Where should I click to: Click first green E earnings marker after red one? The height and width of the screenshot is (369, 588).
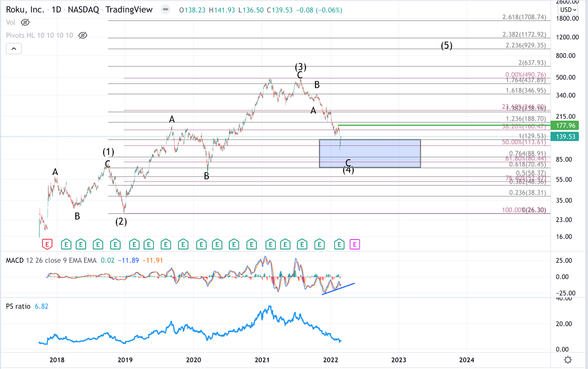pyautogui.click(x=66, y=244)
